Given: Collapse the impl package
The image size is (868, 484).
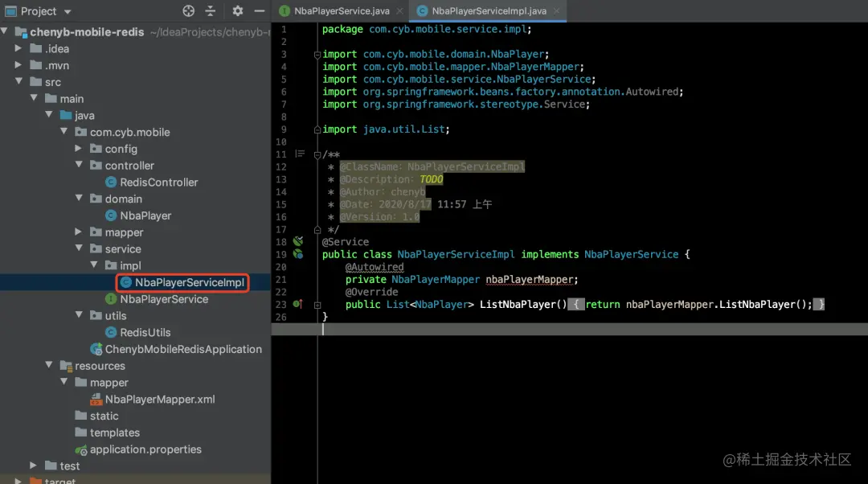Looking at the screenshot, I should coord(94,265).
